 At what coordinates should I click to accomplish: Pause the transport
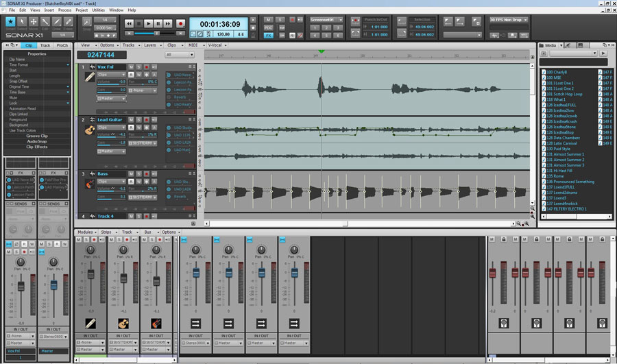coord(158,23)
